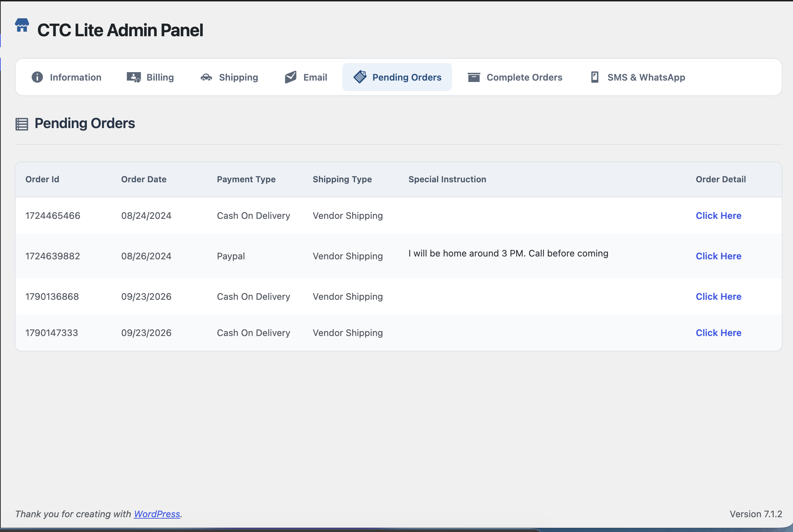Click the Shipping Type column header

coord(342,179)
